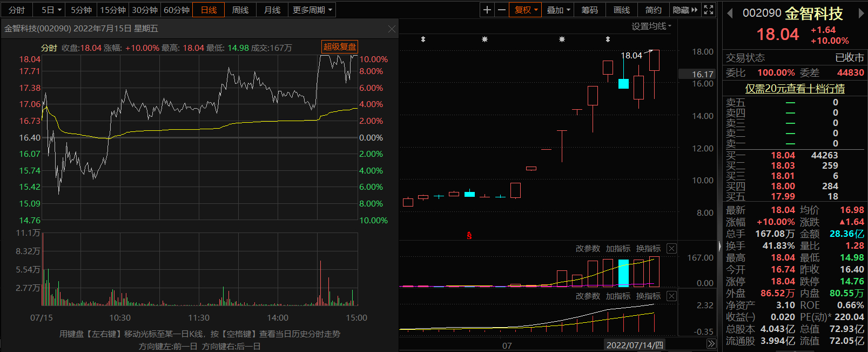Close the 分时 intraday popup panel
868x352 pixels.
tap(392, 29)
